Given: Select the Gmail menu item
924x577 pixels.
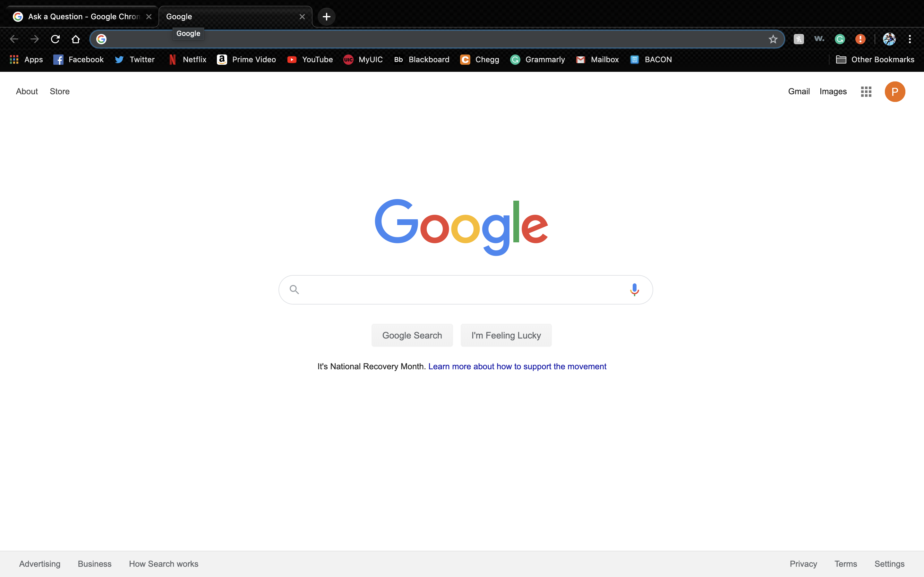Looking at the screenshot, I should [x=798, y=91].
